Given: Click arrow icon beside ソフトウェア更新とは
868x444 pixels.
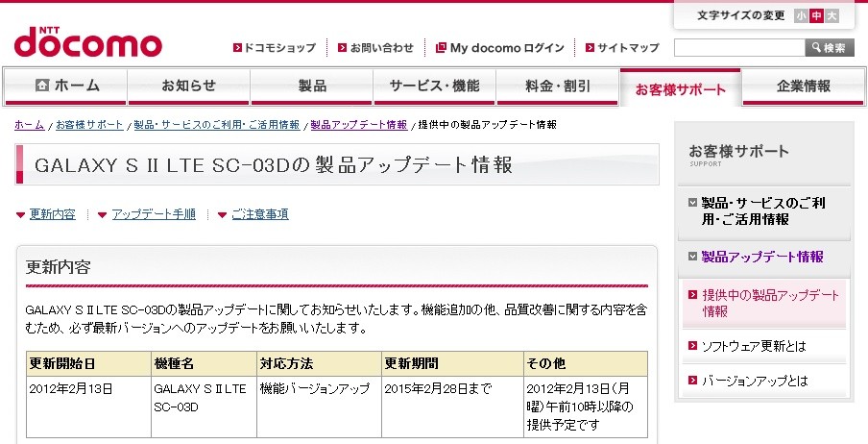Looking at the screenshot, I should click(692, 346).
